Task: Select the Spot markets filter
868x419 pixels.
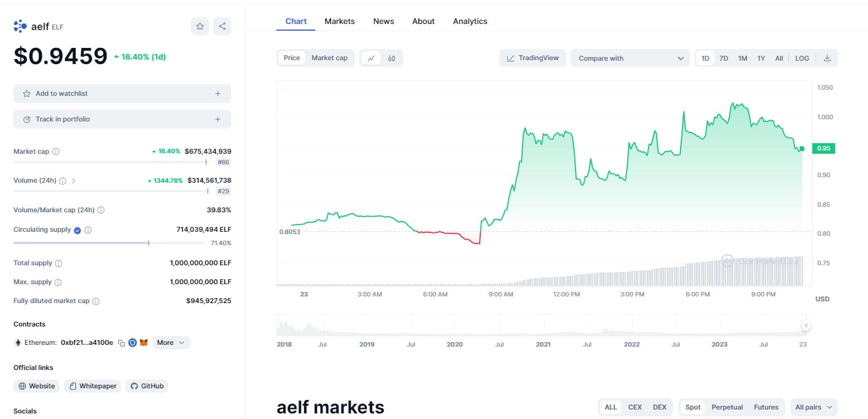Action: (693, 407)
